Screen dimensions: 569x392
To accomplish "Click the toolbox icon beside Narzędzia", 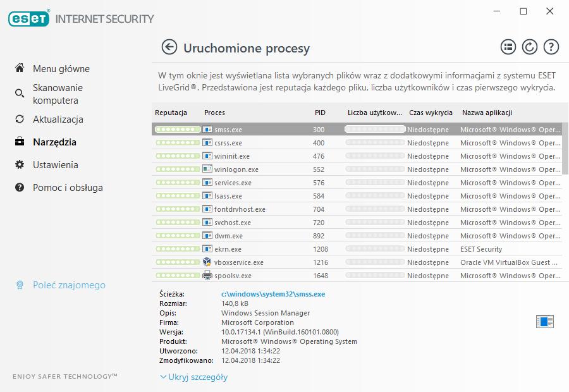I will [x=20, y=142].
